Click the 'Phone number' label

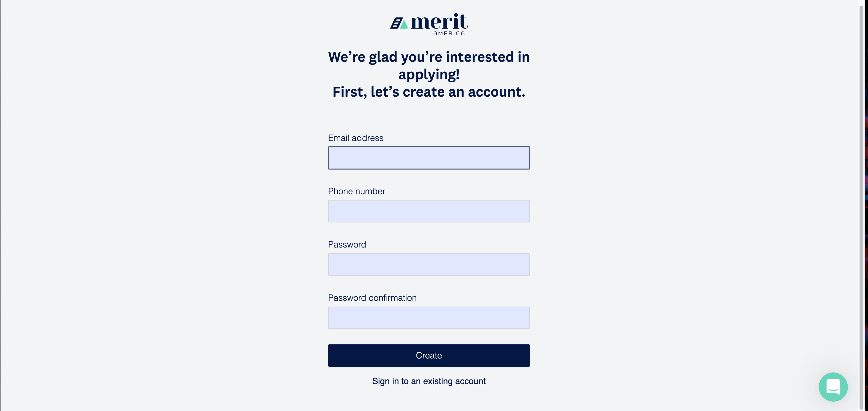point(357,191)
